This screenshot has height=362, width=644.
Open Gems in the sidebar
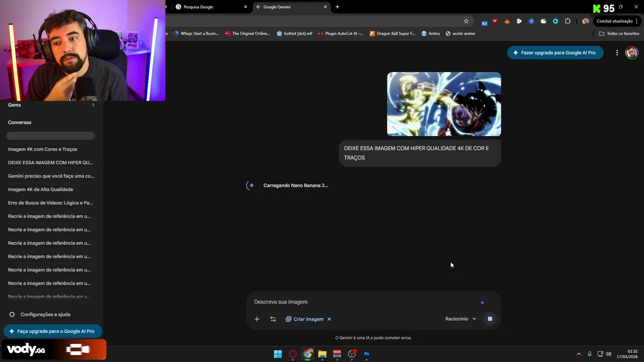(x=15, y=105)
